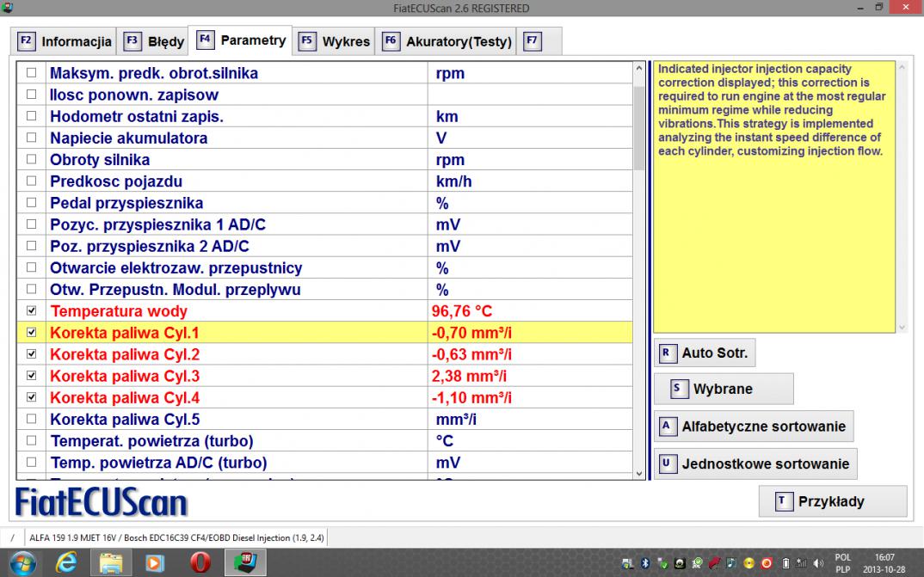Launch Internet Explorer from the taskbar
Screen dimensions: 924x577
point(66,563)
